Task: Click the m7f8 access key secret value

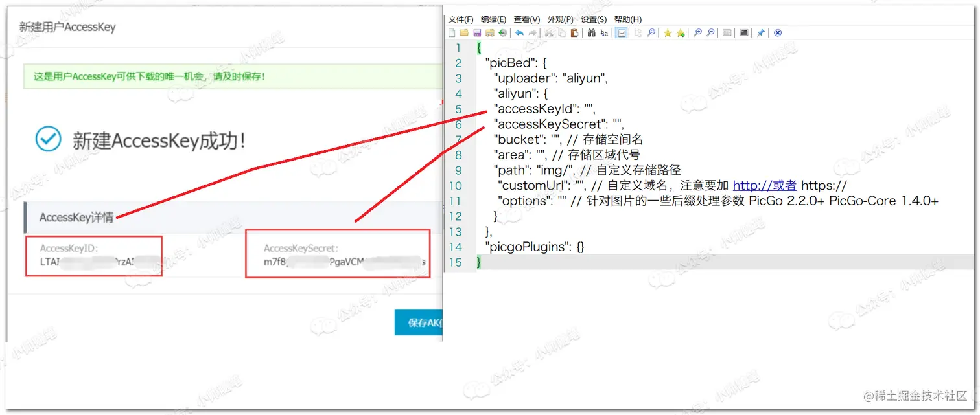Action: (x=345, y=262)
